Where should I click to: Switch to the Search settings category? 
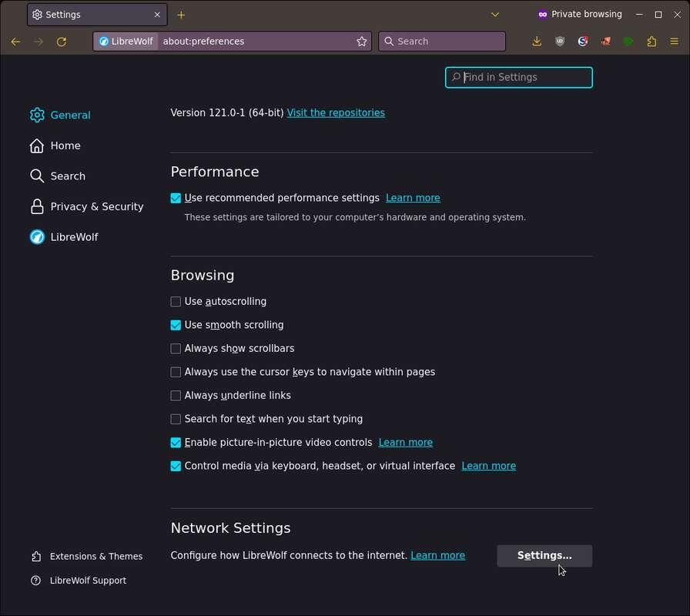coord(68,176)
